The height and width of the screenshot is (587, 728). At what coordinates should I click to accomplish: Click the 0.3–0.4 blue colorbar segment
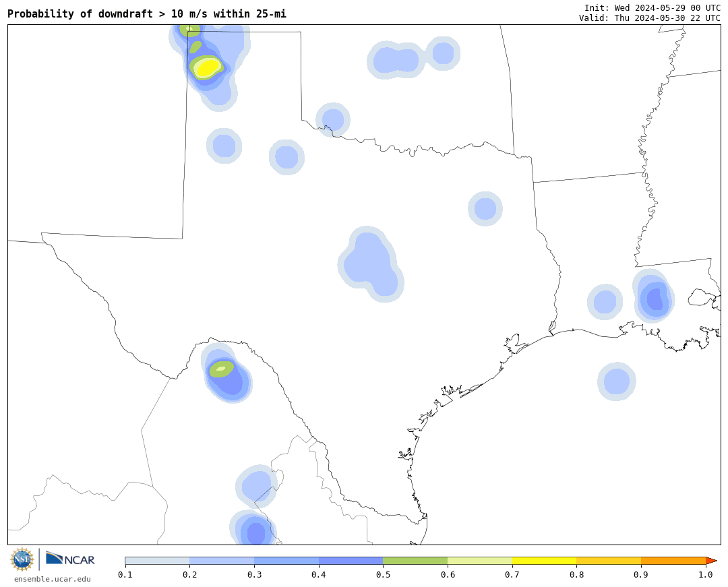point(286,561)
